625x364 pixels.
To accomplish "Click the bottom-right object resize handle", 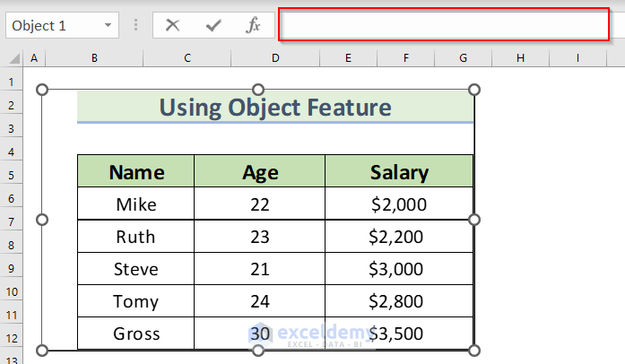I will 474,351.
